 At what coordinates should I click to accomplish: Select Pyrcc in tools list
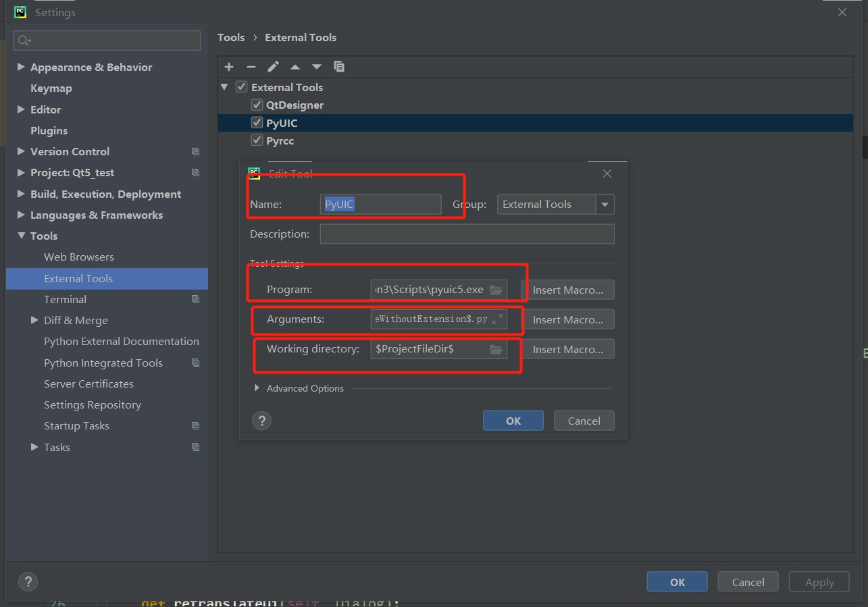280,140
